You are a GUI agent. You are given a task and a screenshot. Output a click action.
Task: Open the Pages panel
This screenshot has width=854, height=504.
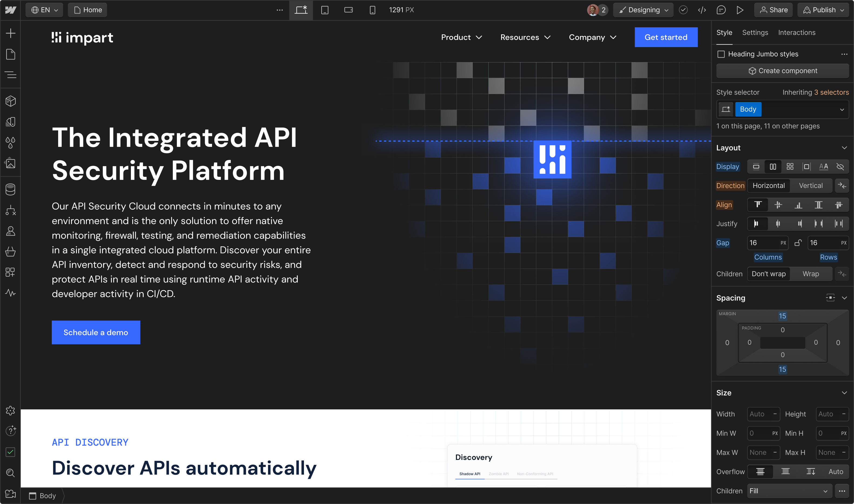(11, 54)
